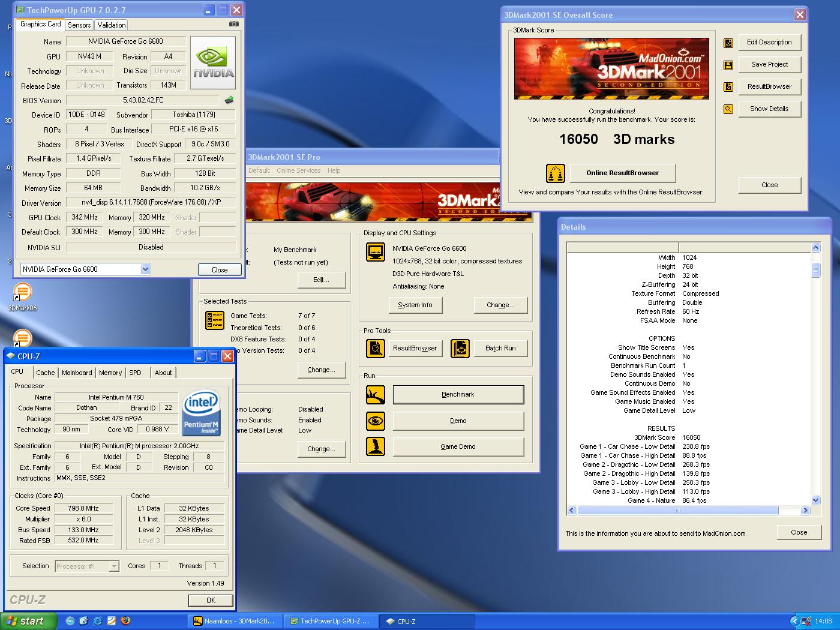The image size is (840, 630).
Task: Click the Edit Description button
Action: click(x=769, y=43)
